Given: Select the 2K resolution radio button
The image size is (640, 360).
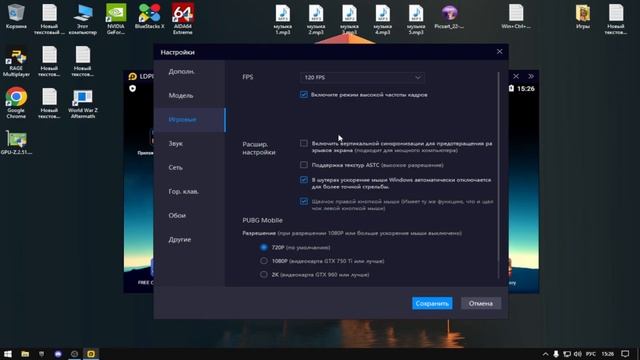Looking at the screenshot, I should (x=264, y=275).
